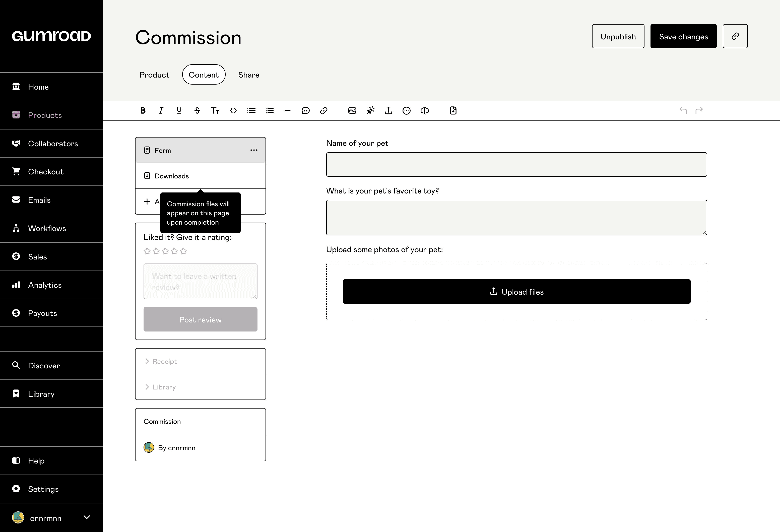The image size is (780, 532).
Task: Open the Form page options menu
Action: click(x=254, y=150)
